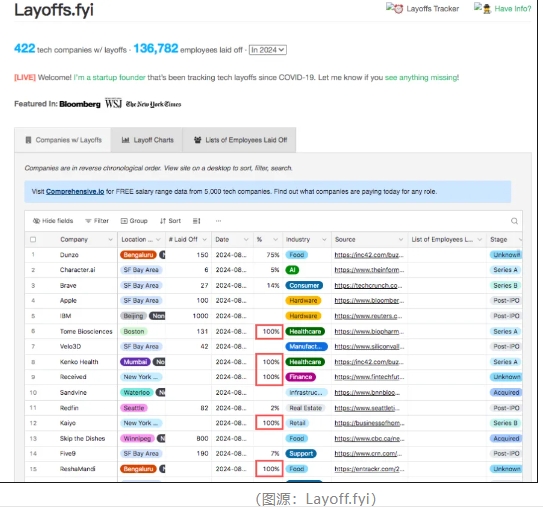Click the Acquired stage tag for Sandvine
The image size is (543, 509).
506,393
